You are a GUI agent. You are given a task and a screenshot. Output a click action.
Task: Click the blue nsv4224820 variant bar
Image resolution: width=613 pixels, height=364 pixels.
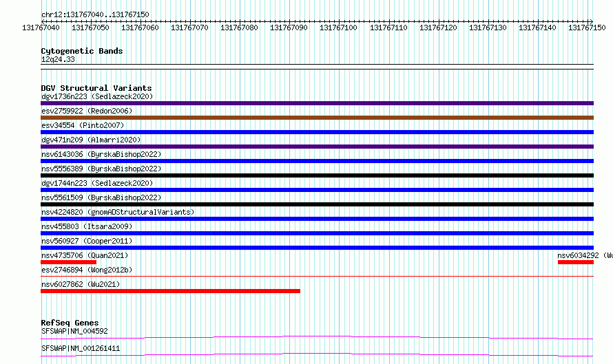click(317, 219)
